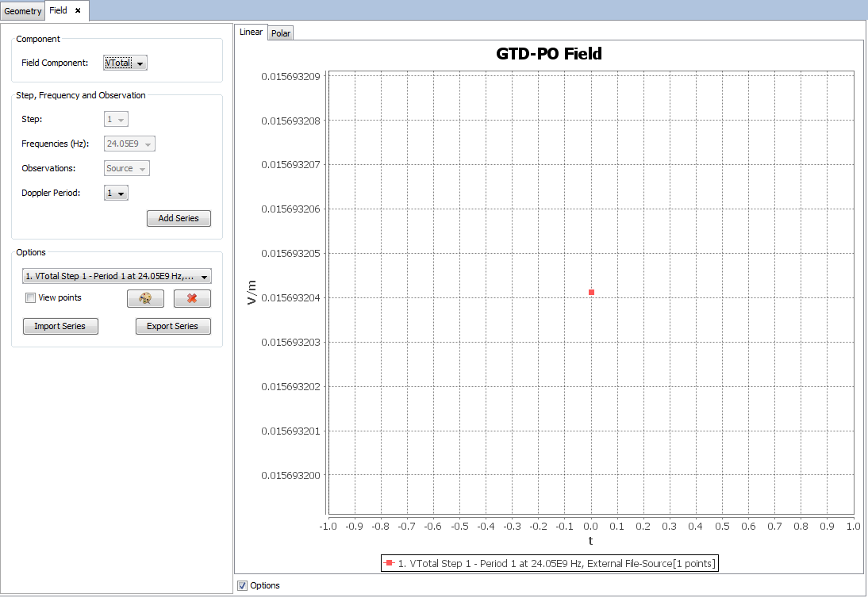Click the Add Series button
The image size is (868, 598).
tap(179, 218)
